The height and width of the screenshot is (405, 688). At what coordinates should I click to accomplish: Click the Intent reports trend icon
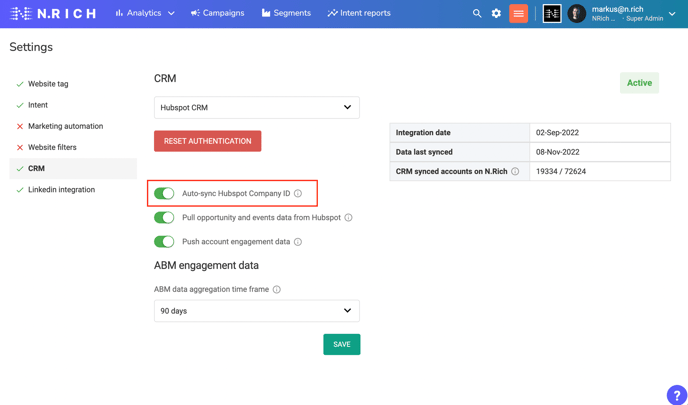click(x=332, y=13)
